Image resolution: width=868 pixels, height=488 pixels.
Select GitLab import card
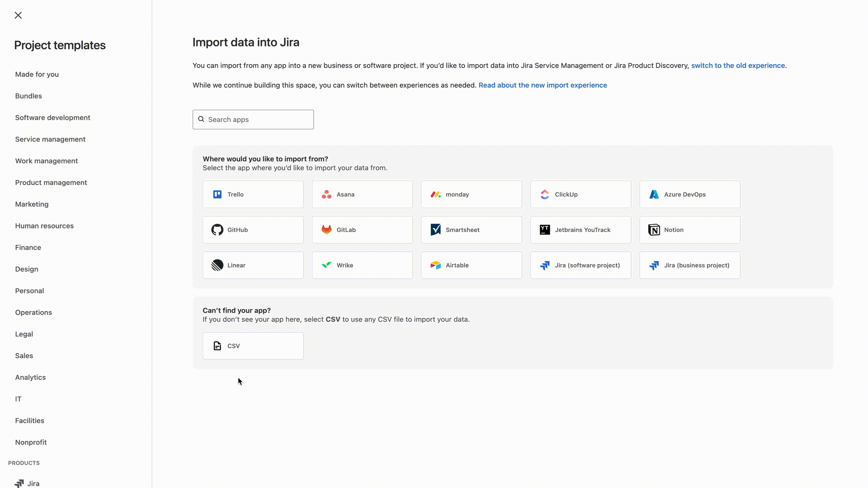click(362, 230)
